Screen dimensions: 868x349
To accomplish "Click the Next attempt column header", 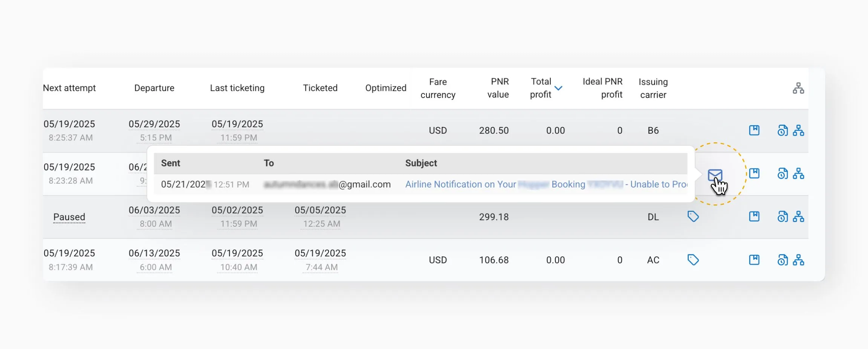I will (69, 88).
